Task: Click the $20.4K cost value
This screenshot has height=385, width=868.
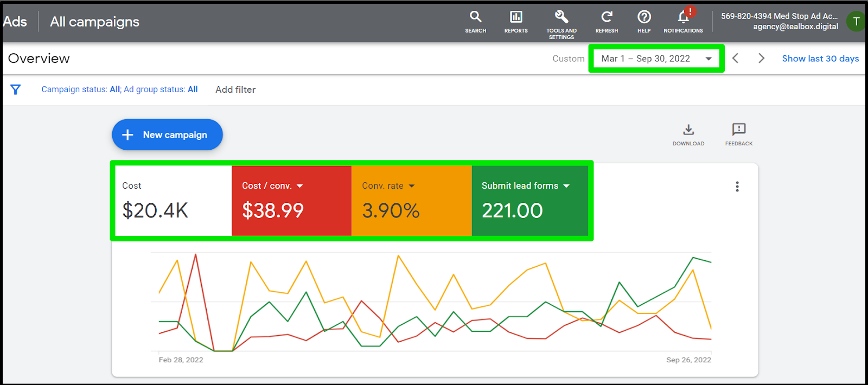Action: pos(155,210)
